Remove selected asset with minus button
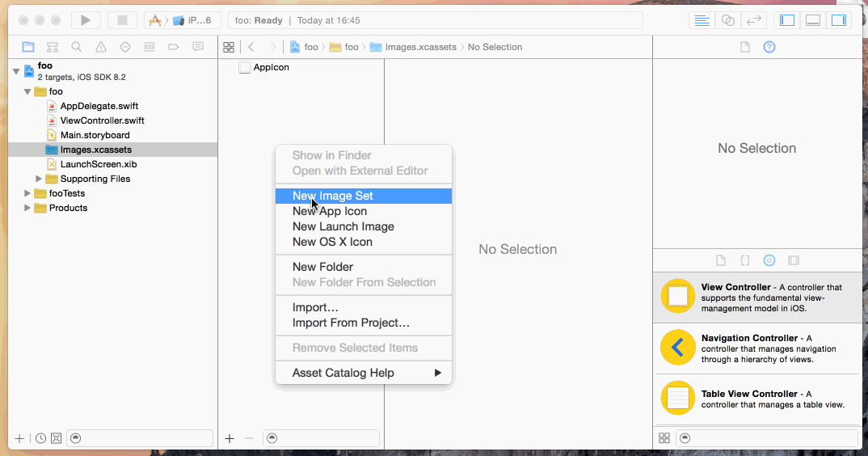 [x=249, y=438]
